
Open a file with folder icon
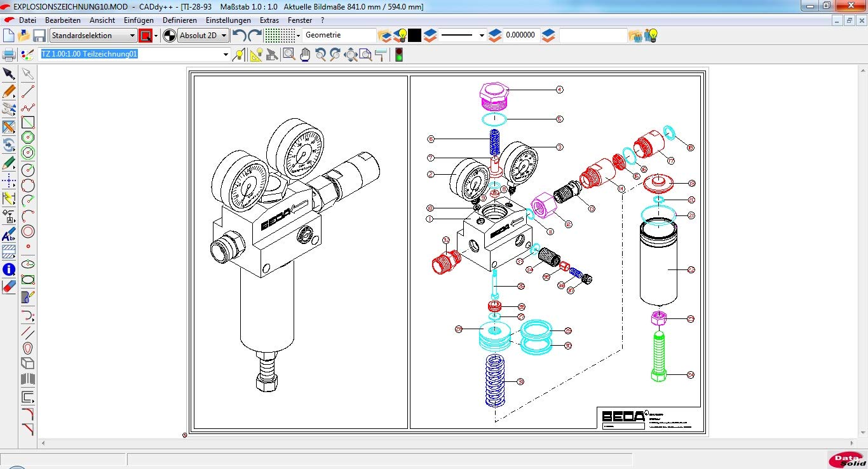point(24,36)
